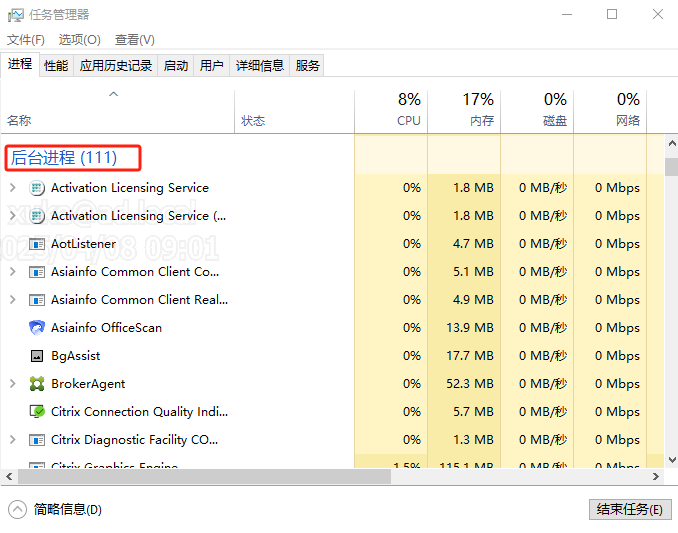The image size is (678, 533).
Task: Click the AotListener process icon
Action: point(37,244)
